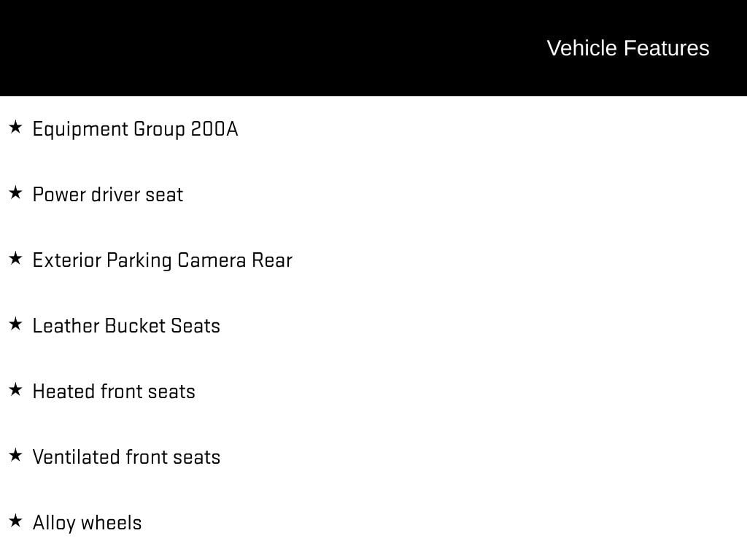The image size is (747, 560).
Task: Click the star beside Ventilated front seats
Action: (x=15, y=456)
